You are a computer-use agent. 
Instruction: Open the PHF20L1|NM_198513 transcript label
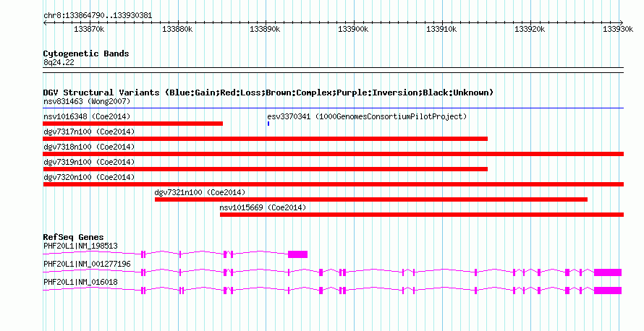tap(80, 246)
